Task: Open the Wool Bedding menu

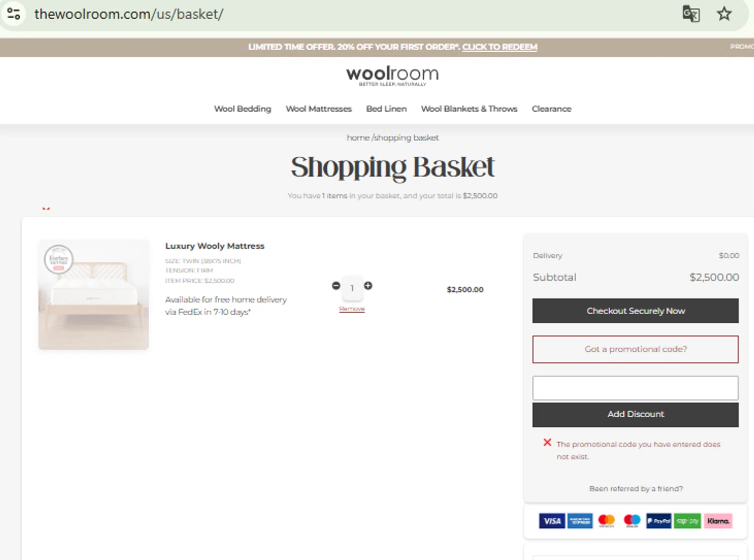Action: (242, 109)
